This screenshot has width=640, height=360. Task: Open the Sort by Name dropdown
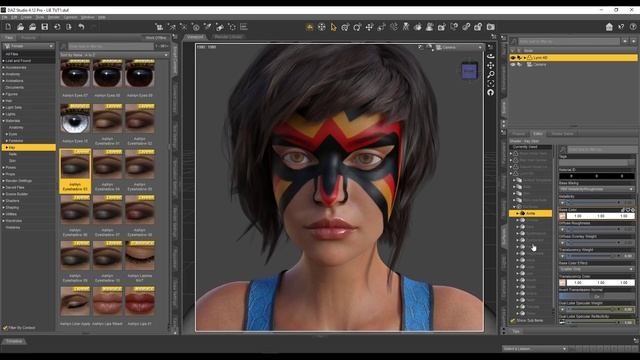coord(114,55)
